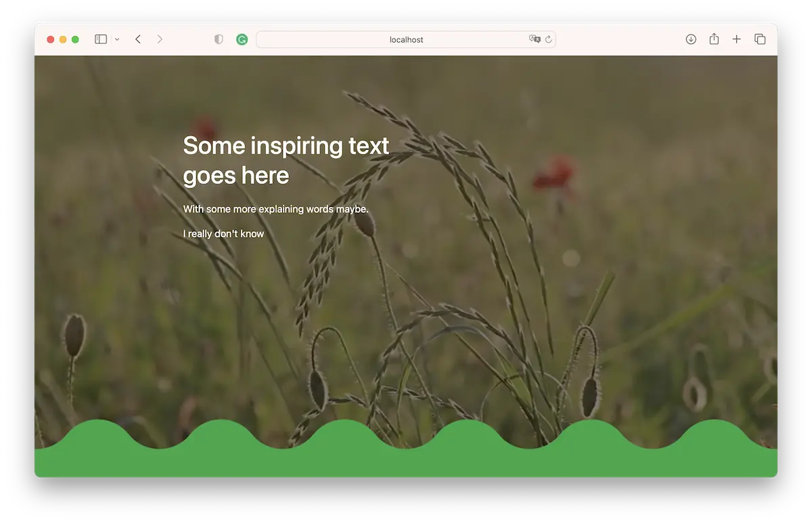
Task: Click the "With some more explaining words" paragraph
Action: click(275, 209)
